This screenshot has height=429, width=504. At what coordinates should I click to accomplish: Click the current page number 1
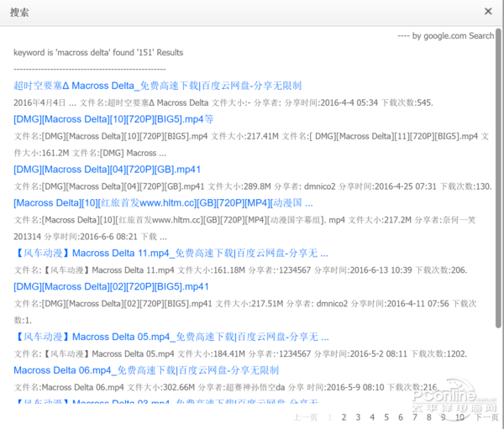click(330, 417)
